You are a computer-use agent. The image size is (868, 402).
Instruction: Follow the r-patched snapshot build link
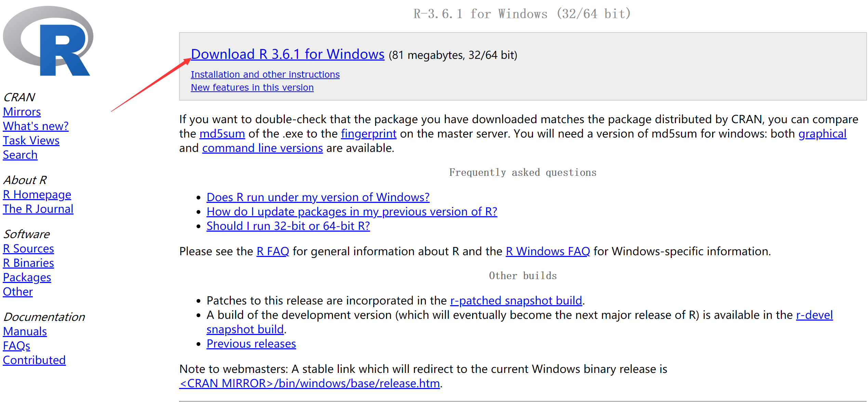coord(516,301)
